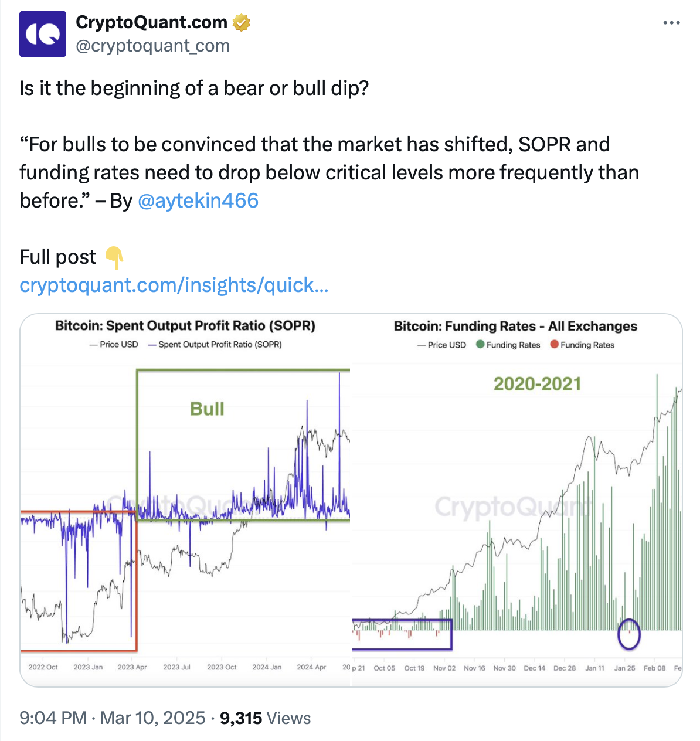
Task: Click the Bitcoin: Funding Rates chart title
Action: pos(515,326)
